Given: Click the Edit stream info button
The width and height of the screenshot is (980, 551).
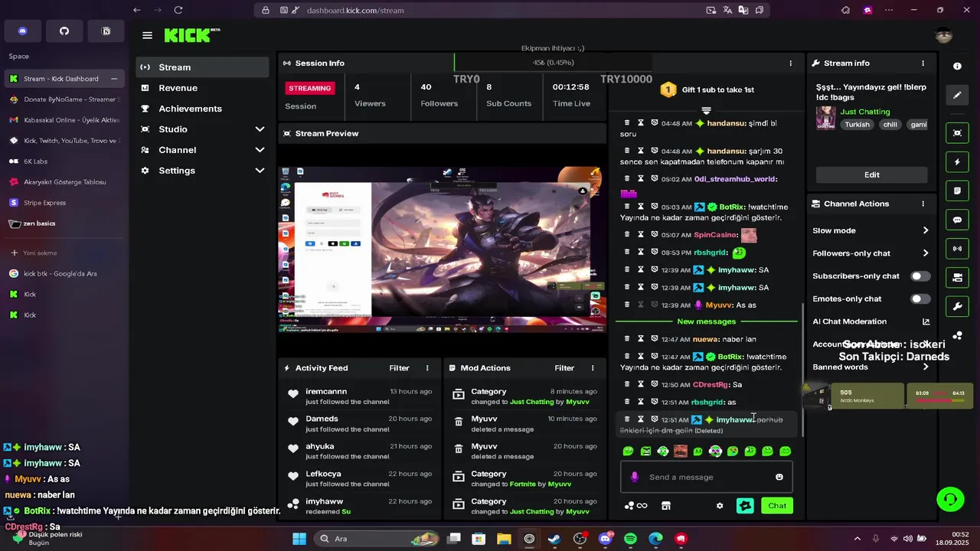Looking at the screenshot, I should pyautogui.click(x=871, y=175).
